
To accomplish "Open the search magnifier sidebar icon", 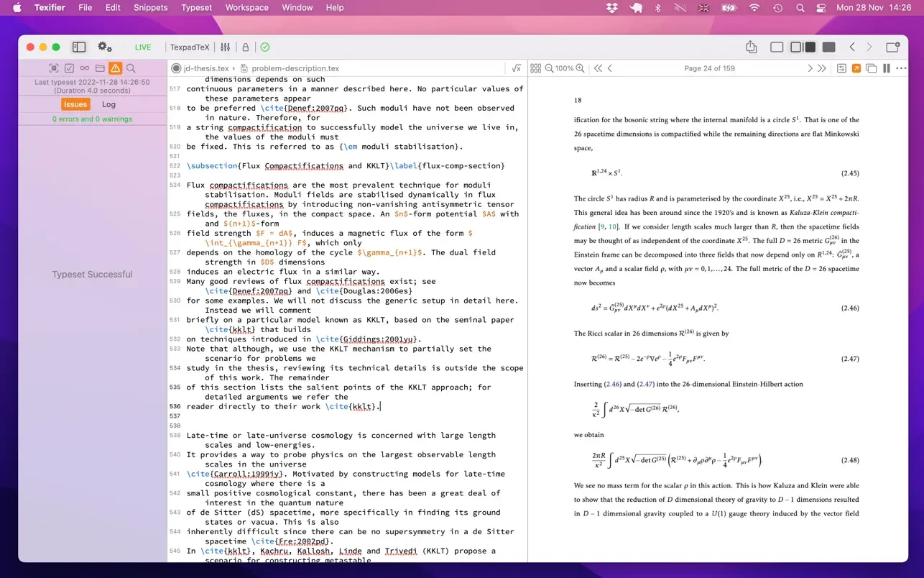I will (x=131, y=68).
